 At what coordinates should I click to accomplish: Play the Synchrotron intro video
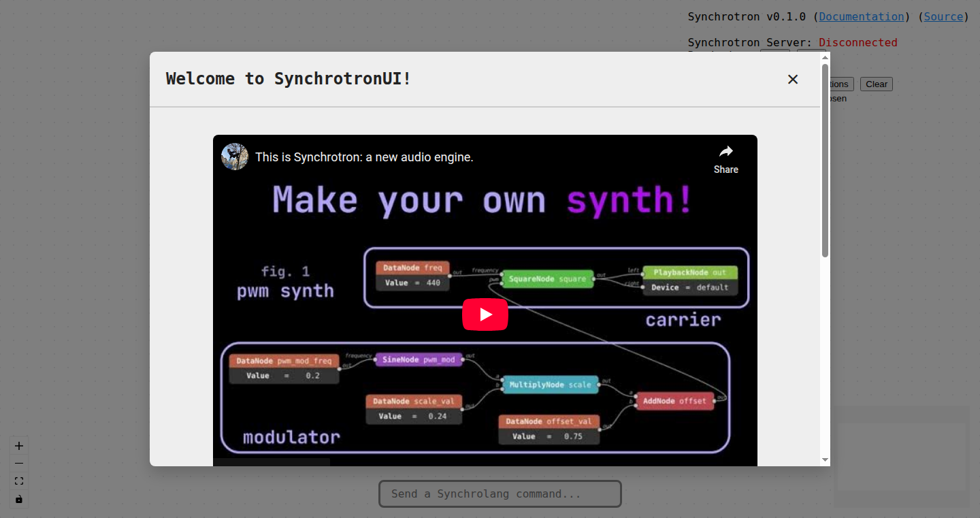[x=485, y=314]
